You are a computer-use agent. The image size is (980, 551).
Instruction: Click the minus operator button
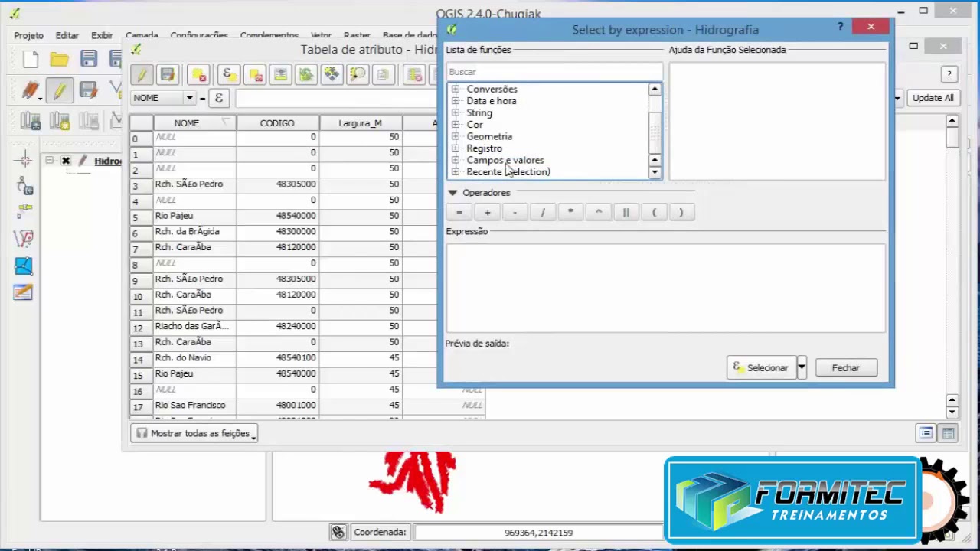click(514, 213)
